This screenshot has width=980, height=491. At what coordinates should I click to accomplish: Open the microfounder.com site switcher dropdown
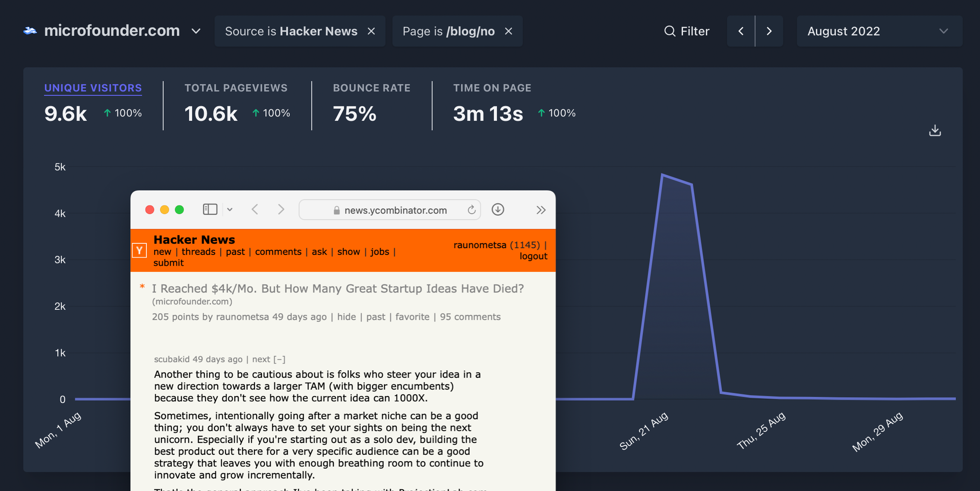pos(196,31)
